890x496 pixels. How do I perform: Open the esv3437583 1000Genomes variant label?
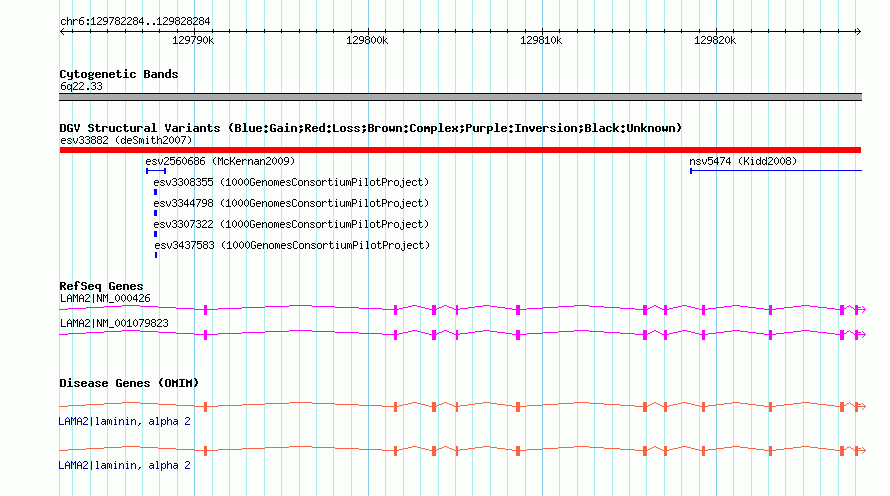tap(292, 245)
